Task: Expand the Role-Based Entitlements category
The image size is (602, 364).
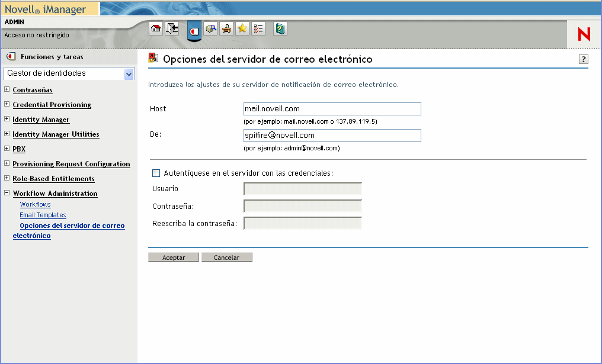Action: [7, 178]
